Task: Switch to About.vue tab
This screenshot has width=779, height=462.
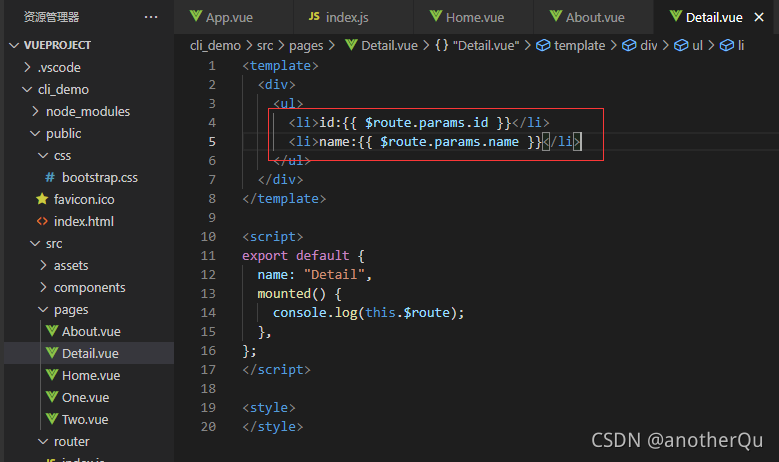Action: (x=594, y=17)
